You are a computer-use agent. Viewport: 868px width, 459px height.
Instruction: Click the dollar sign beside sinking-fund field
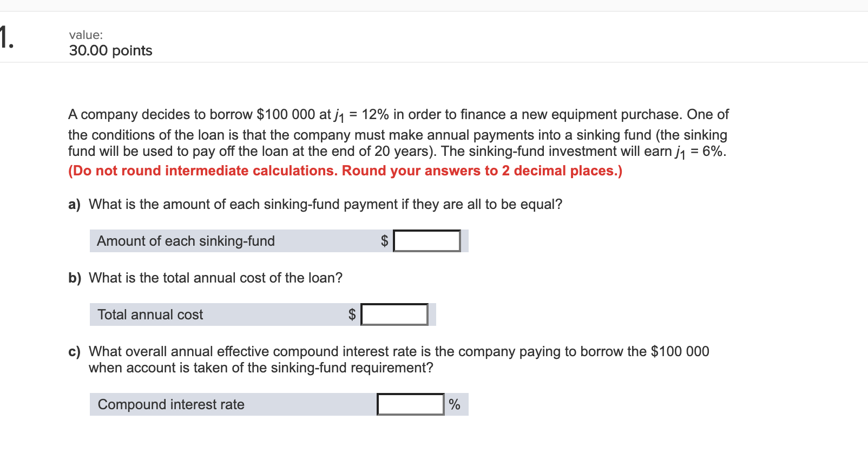pyautogui.click(x=384, y=240)
